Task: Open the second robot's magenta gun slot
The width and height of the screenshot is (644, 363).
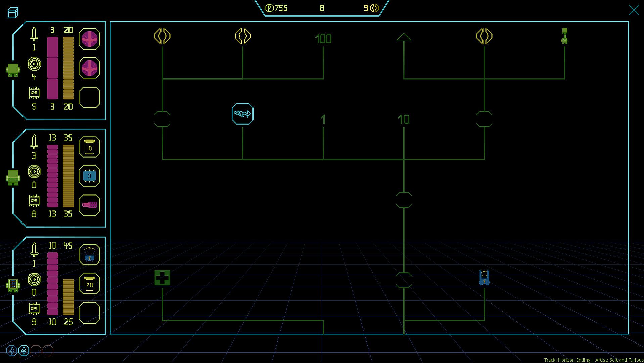Action: [x=90, y=205]
